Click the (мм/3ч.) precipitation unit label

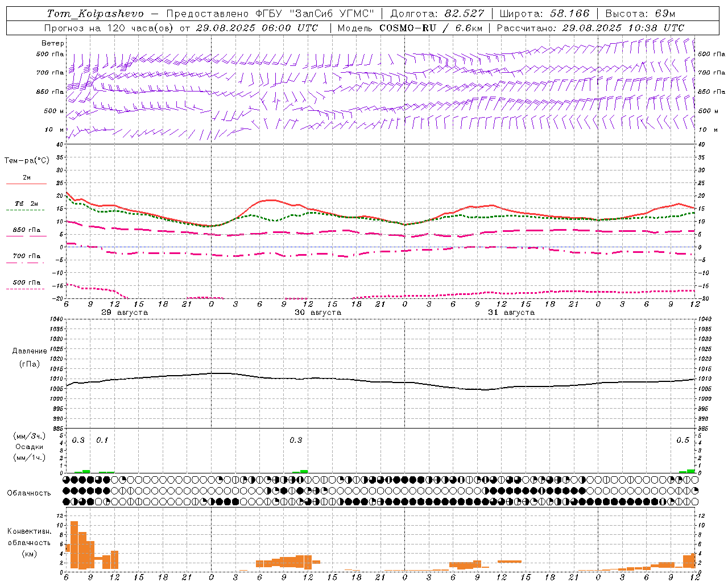(x=30, y=436)
